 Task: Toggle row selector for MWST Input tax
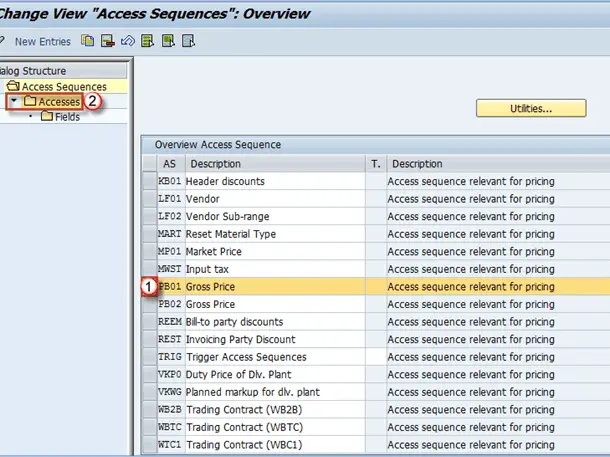[x=149, y=269]
